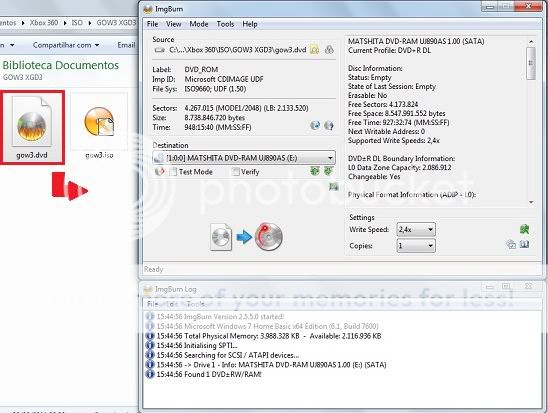Click the first green tray icon under Destination

pos(315,171)
